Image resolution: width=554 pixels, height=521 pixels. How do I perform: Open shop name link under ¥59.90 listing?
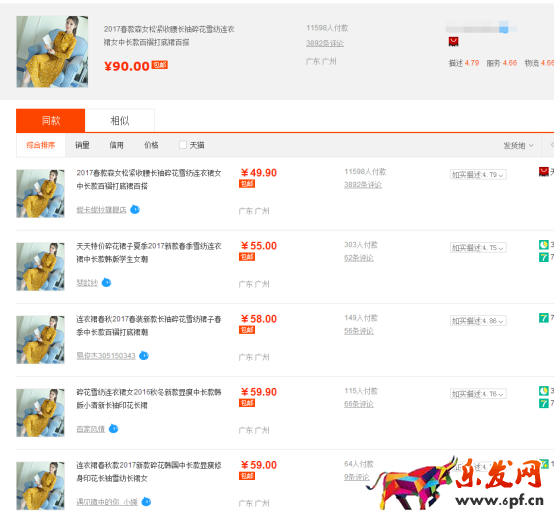[x=91, y=429]
